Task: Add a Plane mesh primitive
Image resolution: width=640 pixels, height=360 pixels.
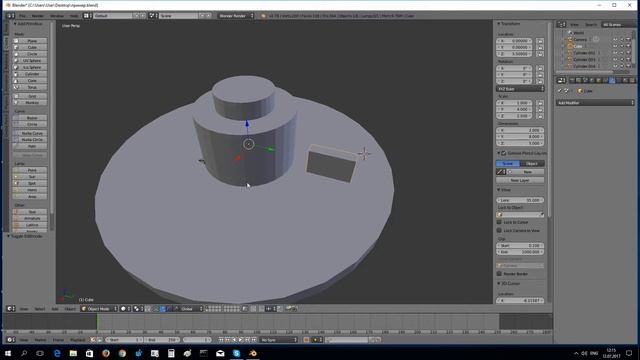Action: point(30,41)
